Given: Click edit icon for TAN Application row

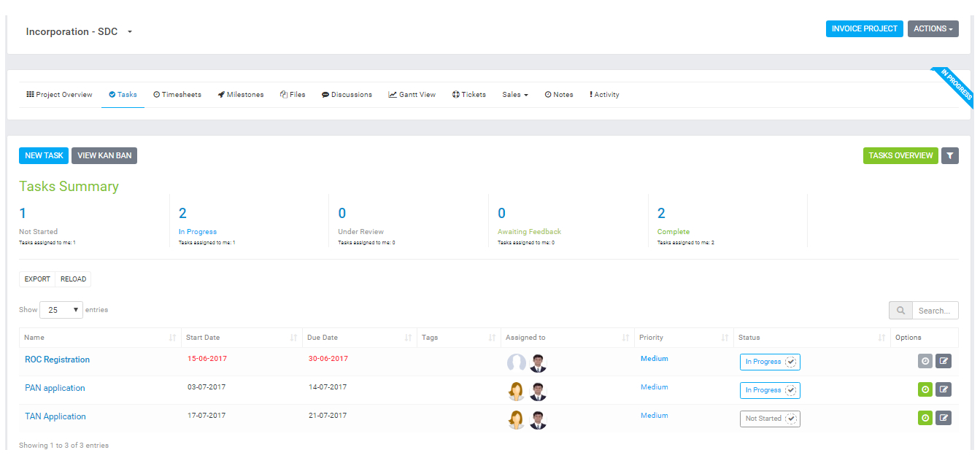Looking at the screenshot, I should coord(944,418).
